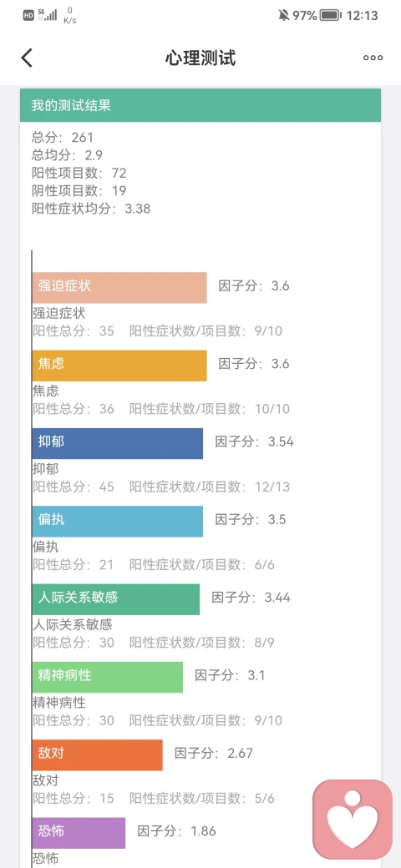
Task: Tap the 5G signal strength icon
Action: point(47,15)
